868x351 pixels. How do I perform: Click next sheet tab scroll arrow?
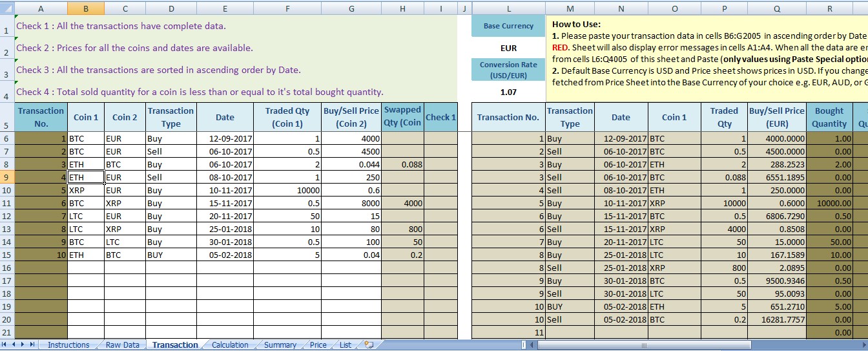(23, 345)
